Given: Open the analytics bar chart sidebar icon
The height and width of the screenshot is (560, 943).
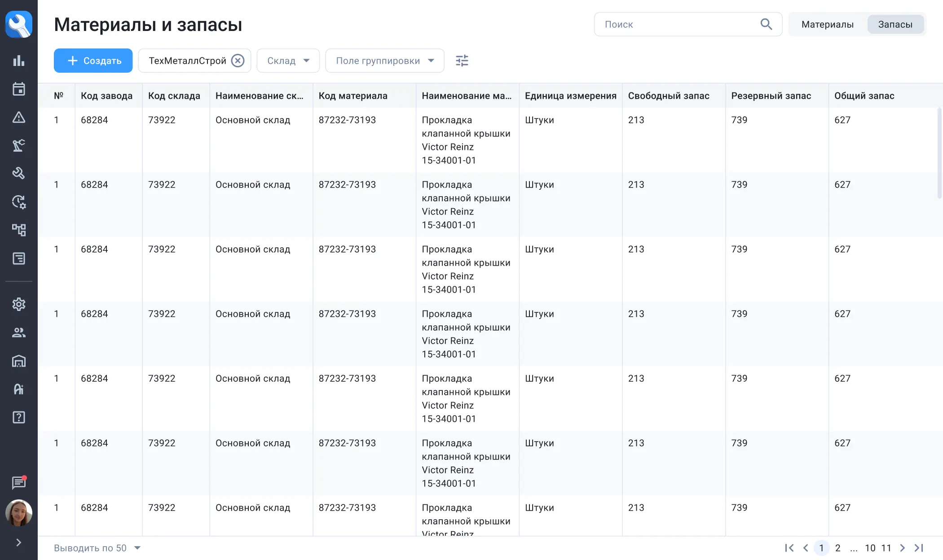Looking at the screenshot, I should tap(18, 61).
